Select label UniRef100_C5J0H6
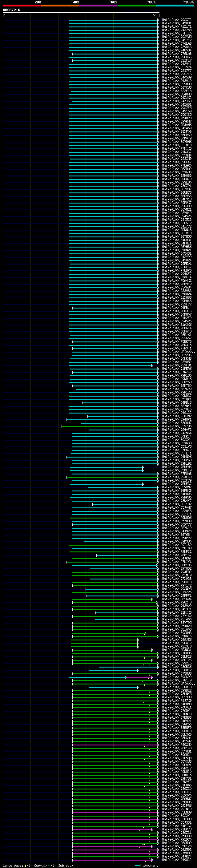197x868 pixels. [177, 125]
